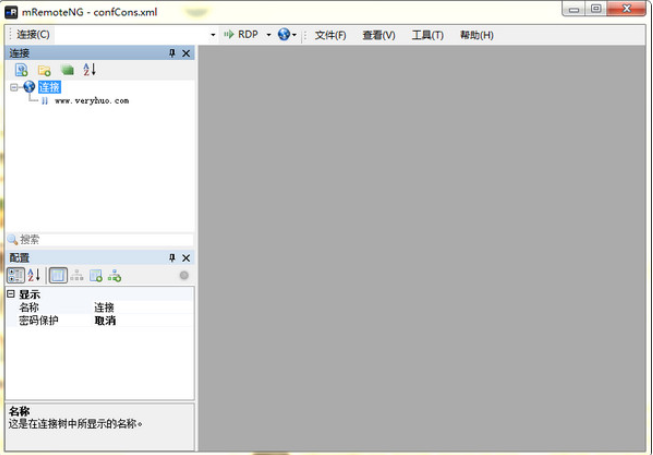The height and width of the screenshot is (455, 653).
Task: Click the default inheritance icon in 配置 toolbar
Action: click(x=115, y=275)
